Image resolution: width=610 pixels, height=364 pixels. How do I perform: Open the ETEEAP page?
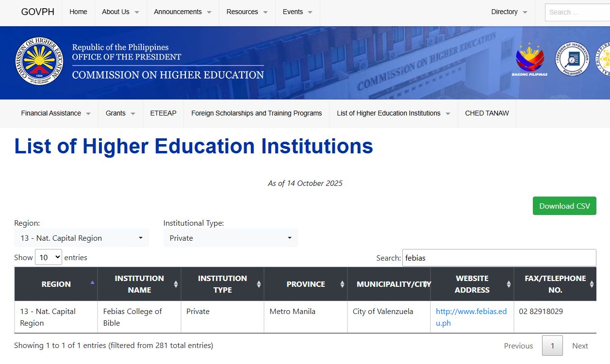164,113
